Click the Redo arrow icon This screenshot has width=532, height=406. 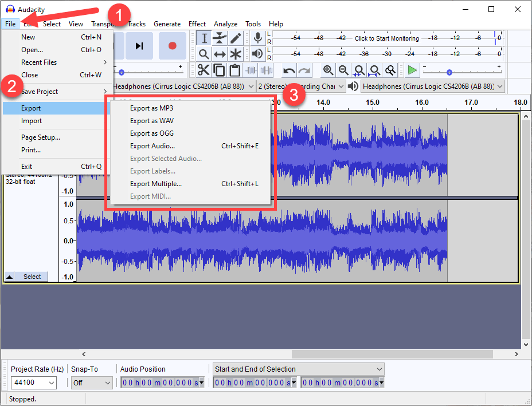(x=304, y=70)
